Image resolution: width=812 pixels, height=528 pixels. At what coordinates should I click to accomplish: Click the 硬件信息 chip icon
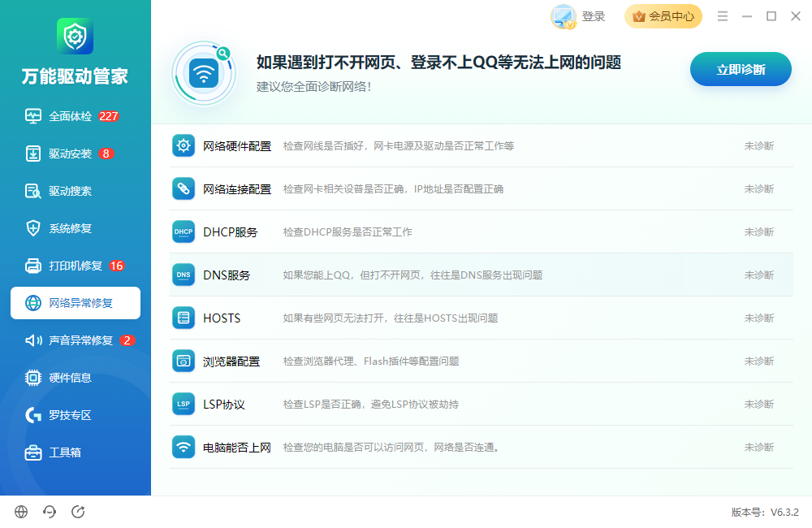tap(33, 377)
